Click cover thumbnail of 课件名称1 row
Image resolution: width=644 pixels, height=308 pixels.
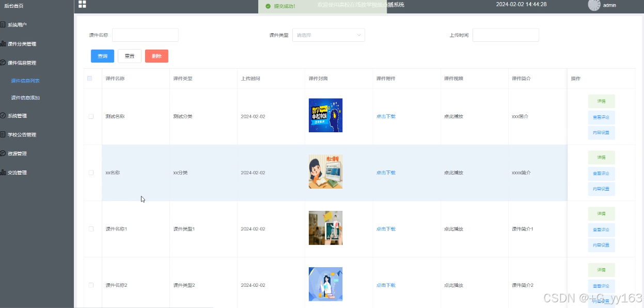click(x=325, y=228)
